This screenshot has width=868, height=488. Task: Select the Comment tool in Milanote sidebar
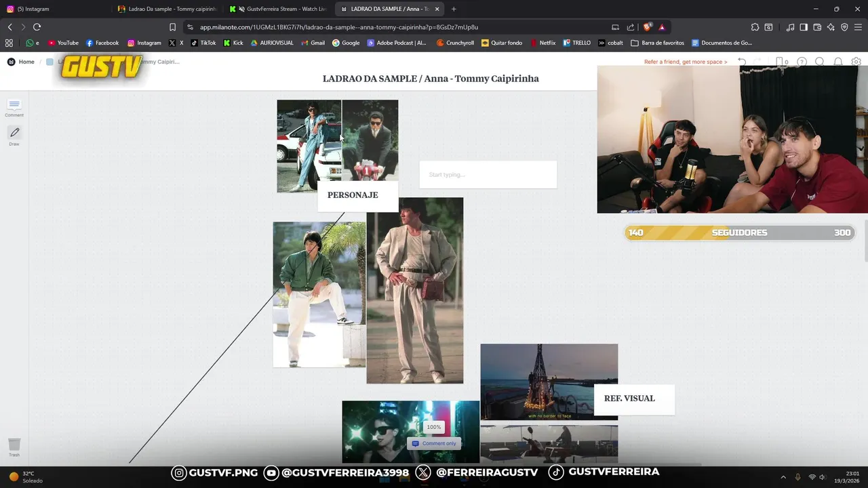(x=14, y=107)
